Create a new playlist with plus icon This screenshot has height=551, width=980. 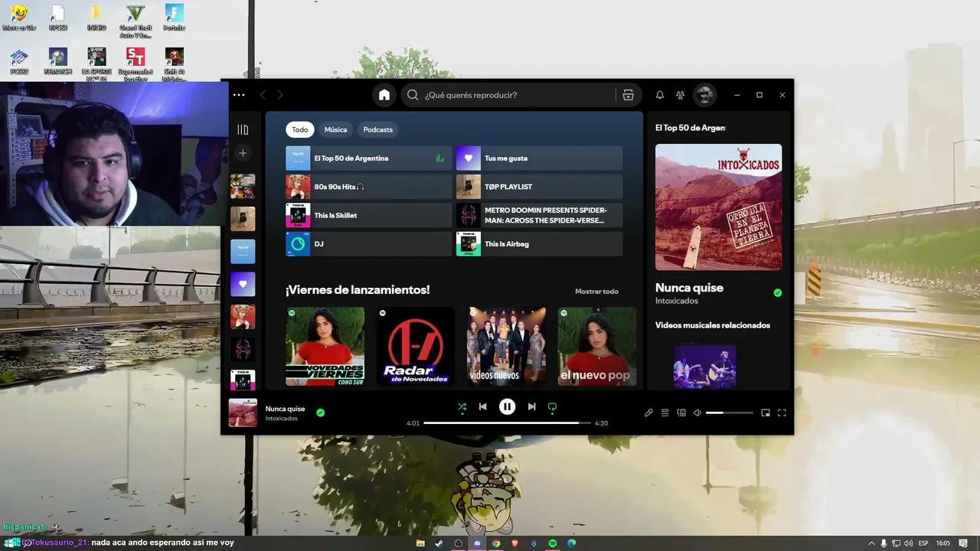[243, 153]
